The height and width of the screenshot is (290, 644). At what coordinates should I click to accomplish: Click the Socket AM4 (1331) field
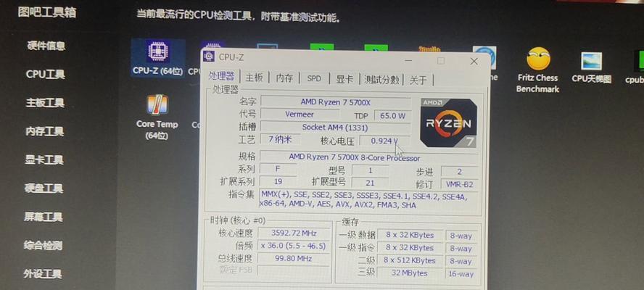[335, 128]
